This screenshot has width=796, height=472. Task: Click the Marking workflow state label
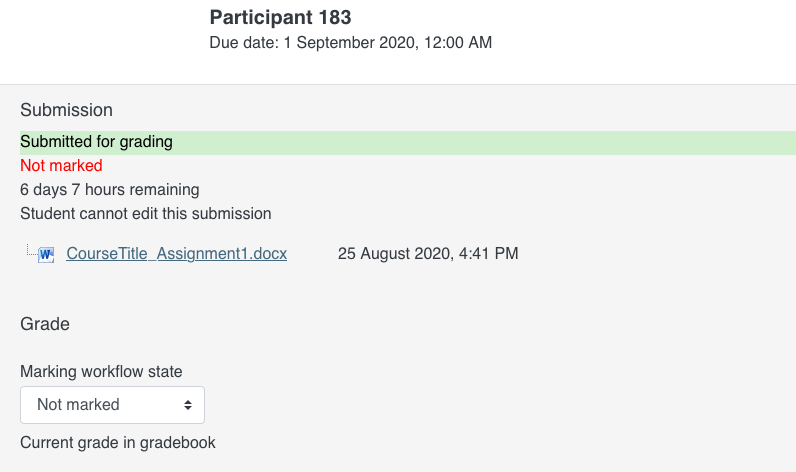click(x=101, y=372)
